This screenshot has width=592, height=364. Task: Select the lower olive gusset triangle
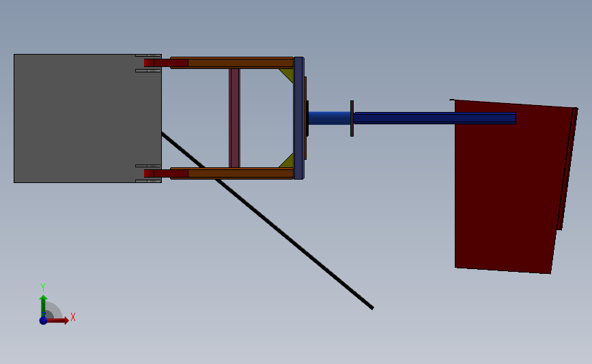(x=288, y=162)
